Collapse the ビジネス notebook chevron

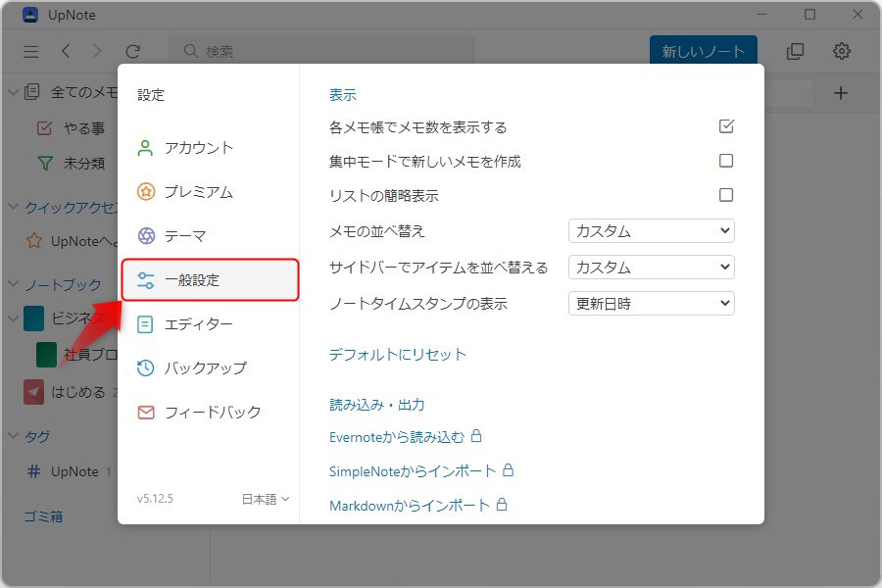click(x=13, y=319)
